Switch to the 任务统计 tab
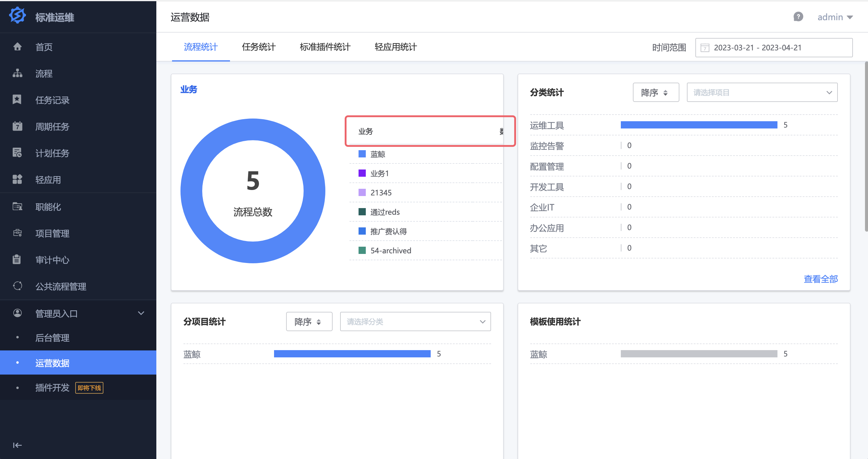 (x=259, y=47)
